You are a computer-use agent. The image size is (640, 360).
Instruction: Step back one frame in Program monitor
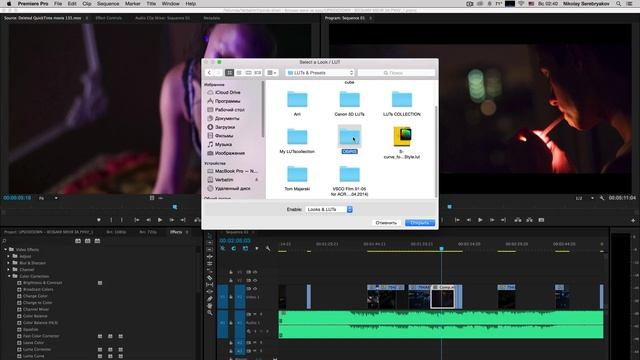pyautogui.click(x=469, y=220)
